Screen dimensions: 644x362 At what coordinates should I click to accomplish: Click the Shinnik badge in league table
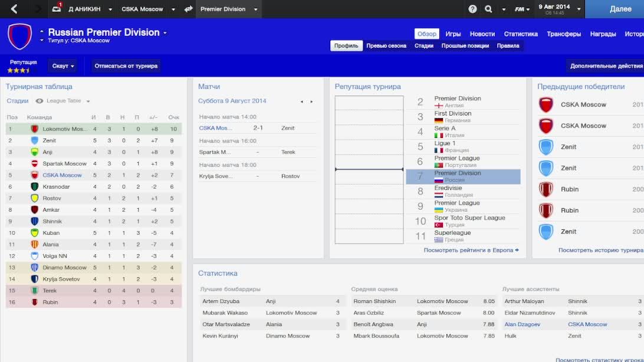[34, 221]
